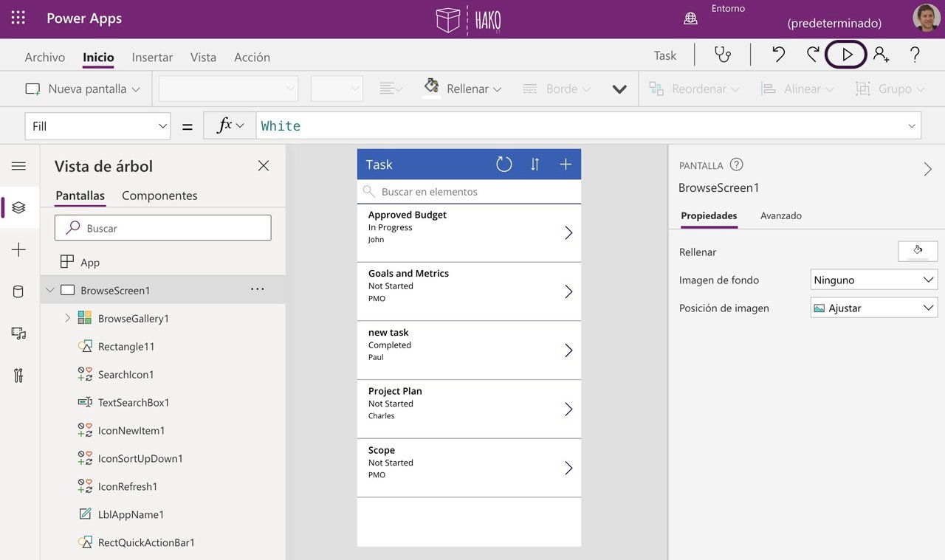Viewport: 945px width, 560px height.
Task: Click the sort icon in app header
Action: point(535,165)
